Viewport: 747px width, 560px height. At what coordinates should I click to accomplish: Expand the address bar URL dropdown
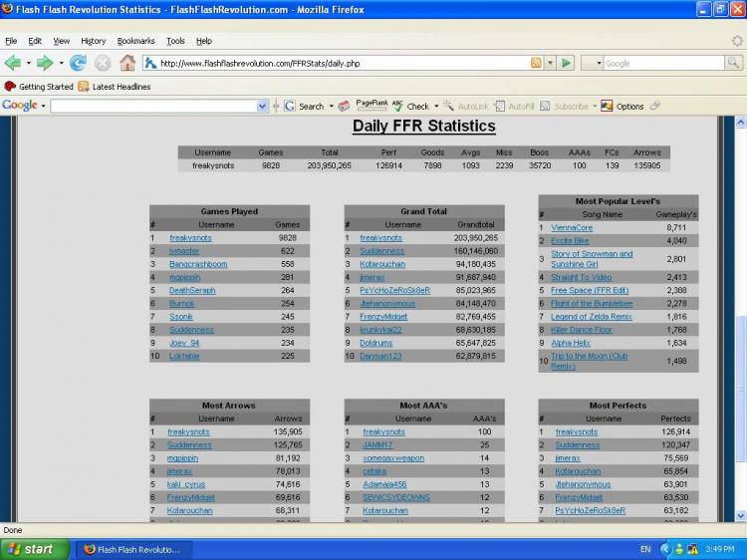click(550, 63)
